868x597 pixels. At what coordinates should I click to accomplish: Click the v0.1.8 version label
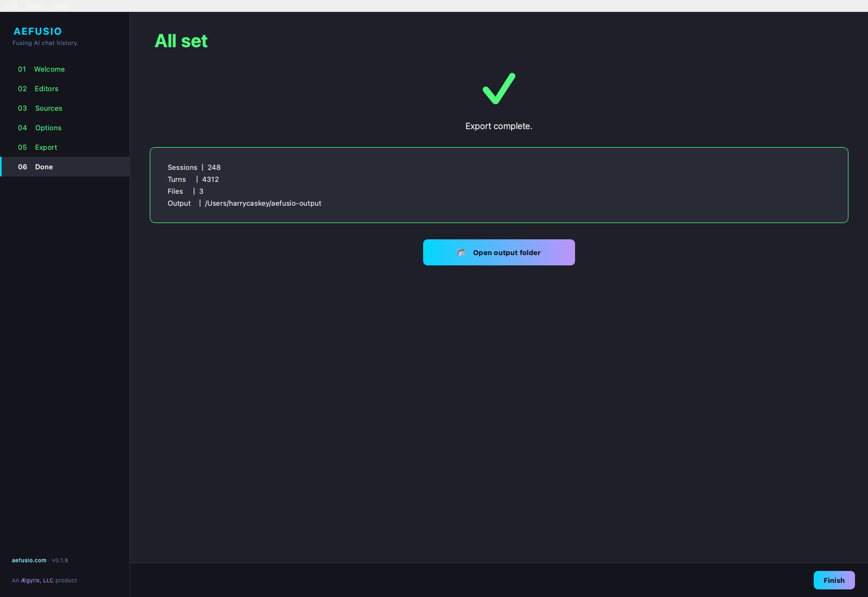click(60, 560)
